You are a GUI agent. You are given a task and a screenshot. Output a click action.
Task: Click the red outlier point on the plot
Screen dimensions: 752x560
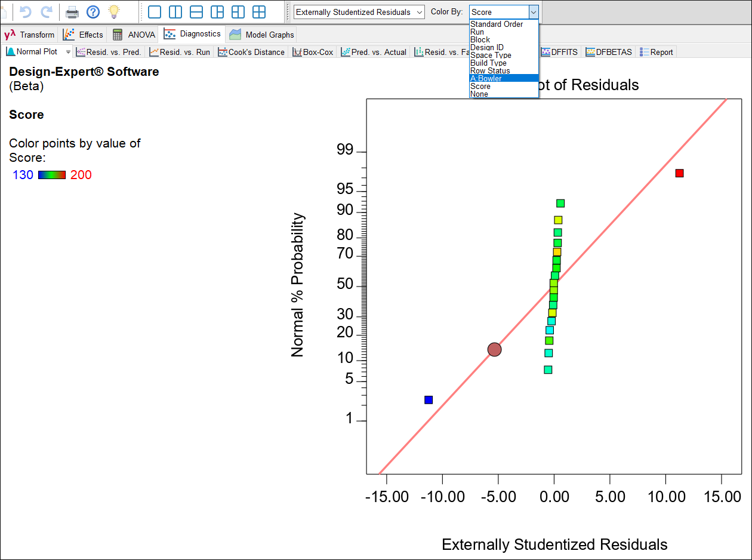[679, 173]
